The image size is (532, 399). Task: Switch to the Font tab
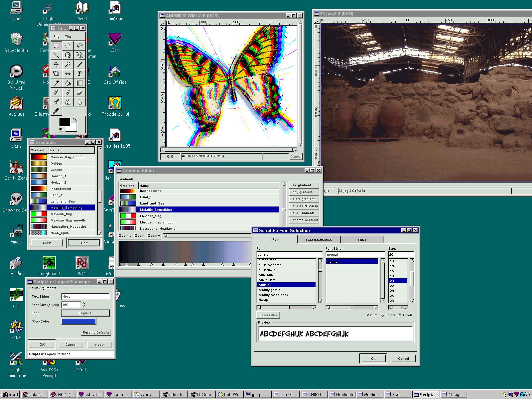pos(276,239)
